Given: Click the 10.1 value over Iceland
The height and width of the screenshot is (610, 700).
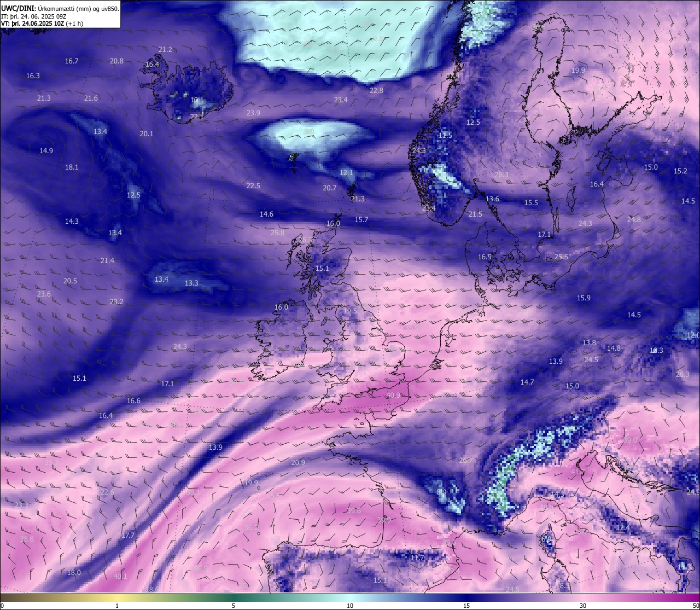Looking at the screenshot, I should [197, 100].
